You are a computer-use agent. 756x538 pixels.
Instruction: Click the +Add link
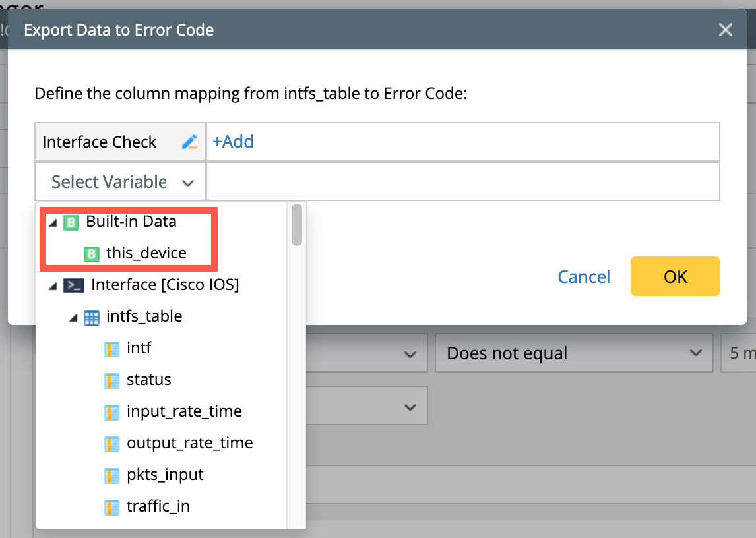pyautogui.click(x=233, y=142)
